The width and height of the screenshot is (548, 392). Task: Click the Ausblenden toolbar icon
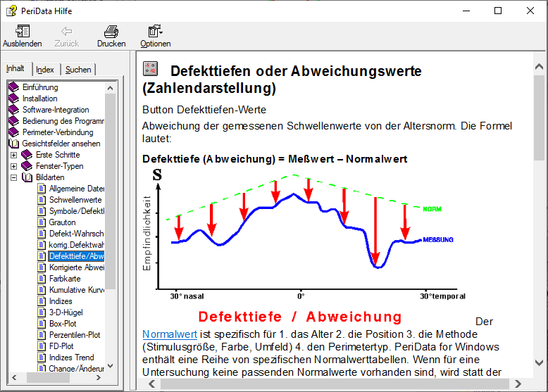click(23, 32)
